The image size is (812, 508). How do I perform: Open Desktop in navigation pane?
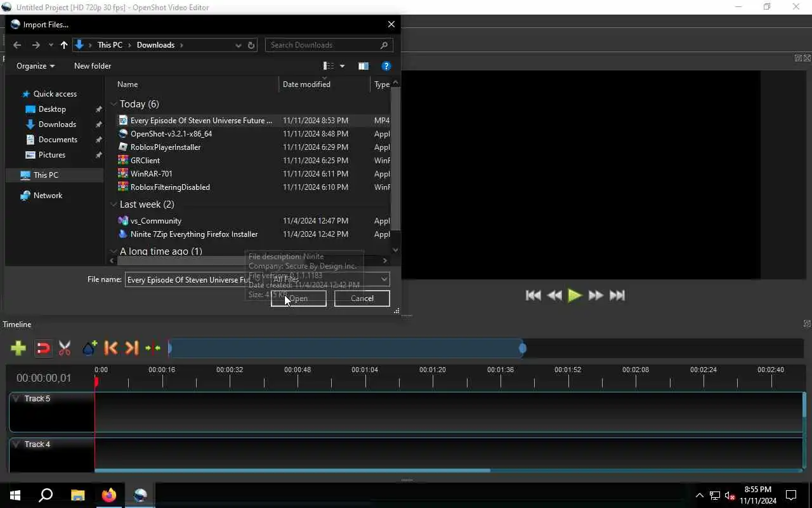52,109
